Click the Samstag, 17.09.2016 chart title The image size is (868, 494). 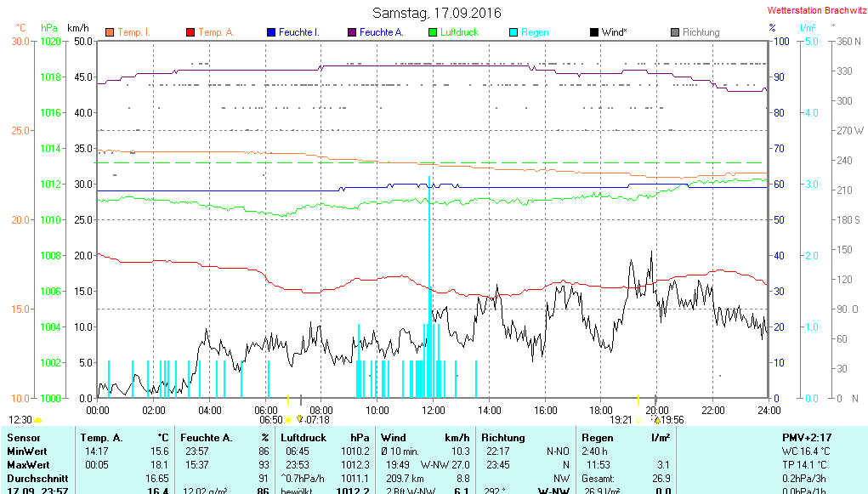437,13
